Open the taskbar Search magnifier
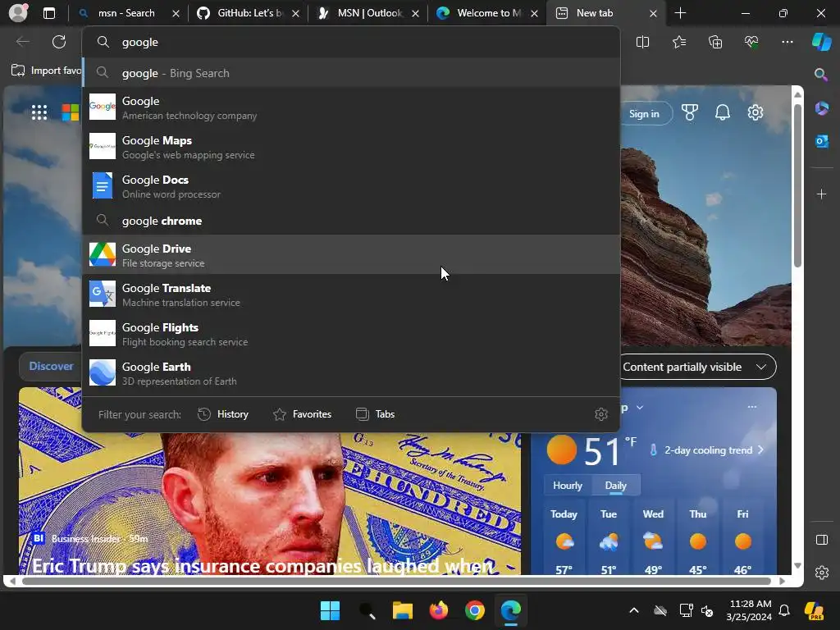The image size is (840, 630). pyautogui.click(x=367, y=610)
